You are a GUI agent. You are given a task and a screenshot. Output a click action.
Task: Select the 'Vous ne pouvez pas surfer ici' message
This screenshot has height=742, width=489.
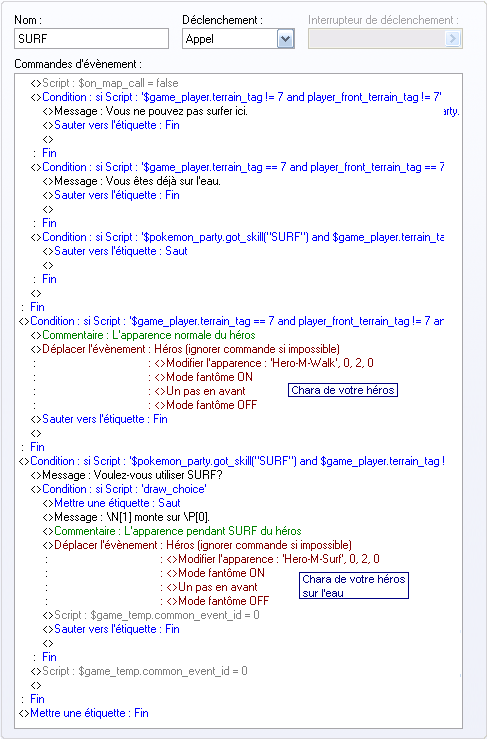145,111
